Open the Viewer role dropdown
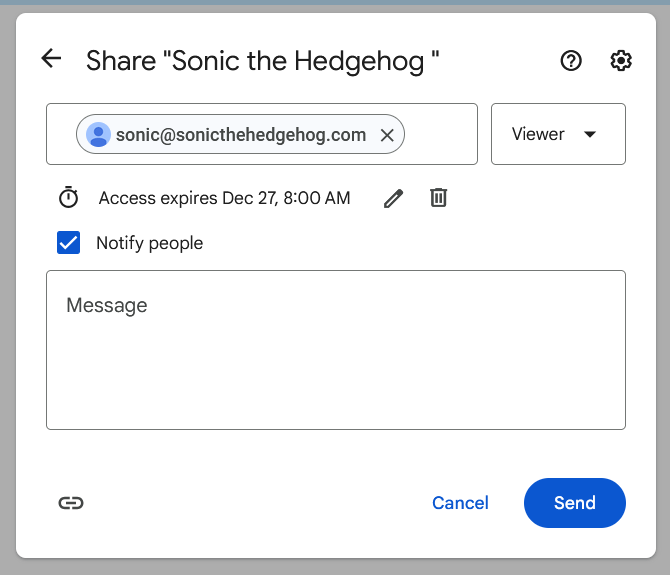670x575 pixels. 558,134
